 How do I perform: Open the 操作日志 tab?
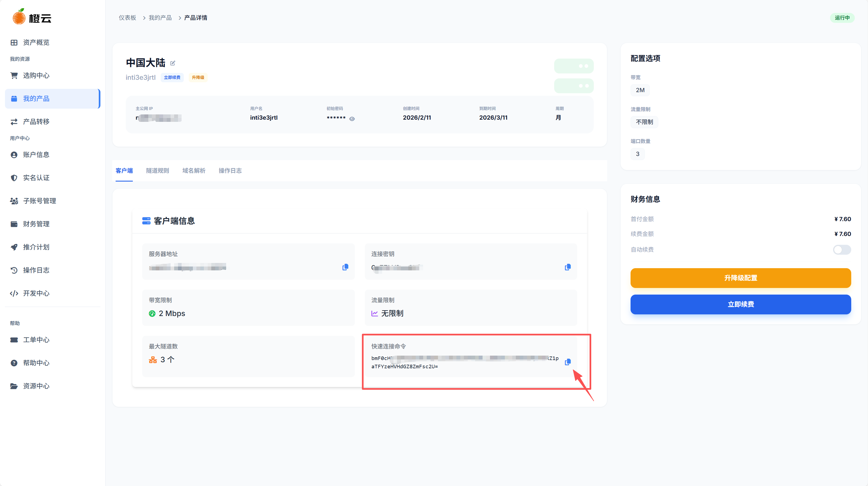pos(230,171)
